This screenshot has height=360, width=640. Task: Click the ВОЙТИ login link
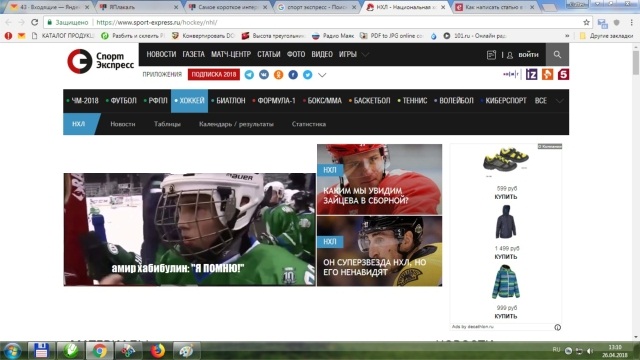529,55
